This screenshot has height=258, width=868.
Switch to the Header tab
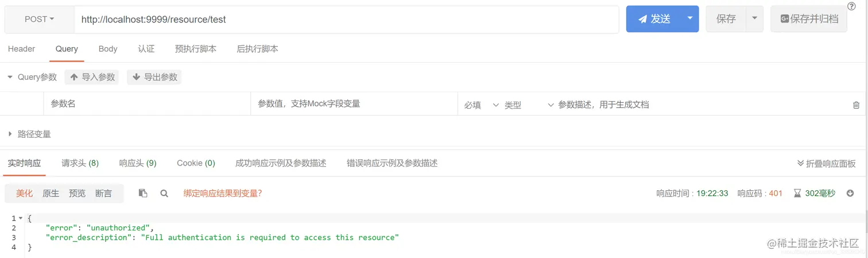point(22,49)
